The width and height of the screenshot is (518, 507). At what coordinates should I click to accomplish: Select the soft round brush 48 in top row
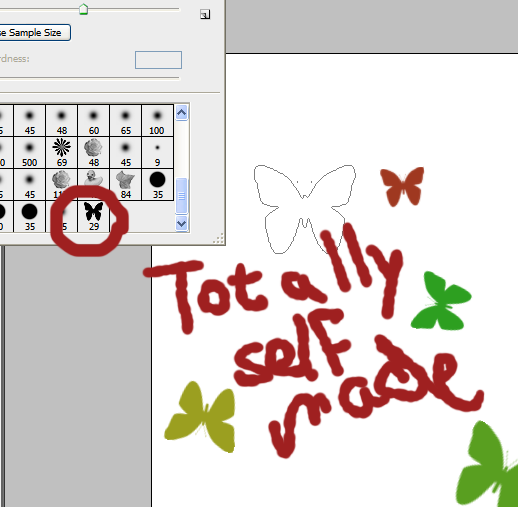[62, 120]
